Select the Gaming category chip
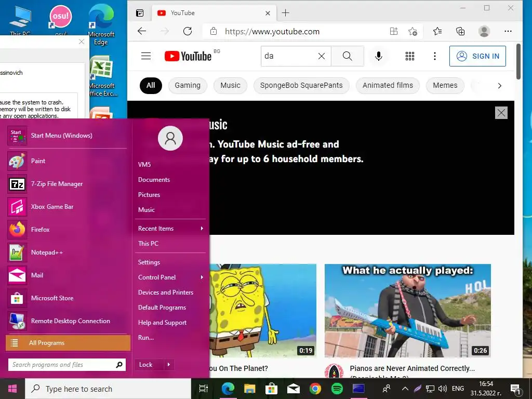The width and height of the screenshot is (532, 399). [x=188, y=86]
